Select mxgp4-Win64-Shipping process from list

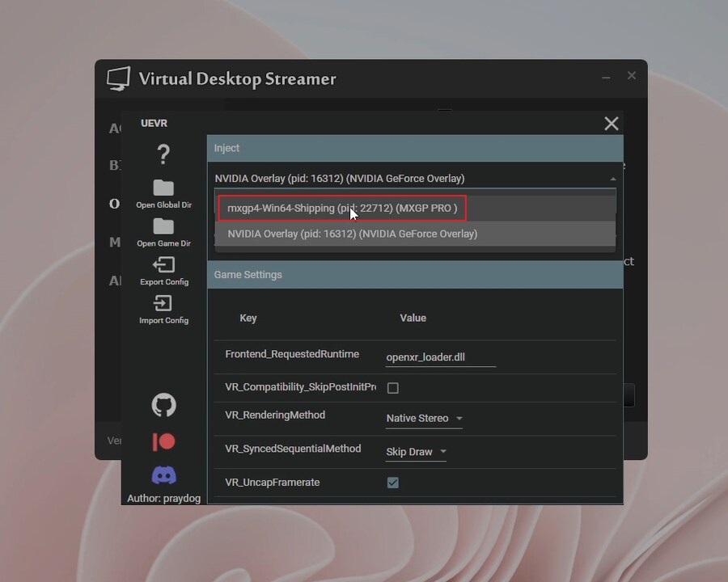click(x=342, y=209)
